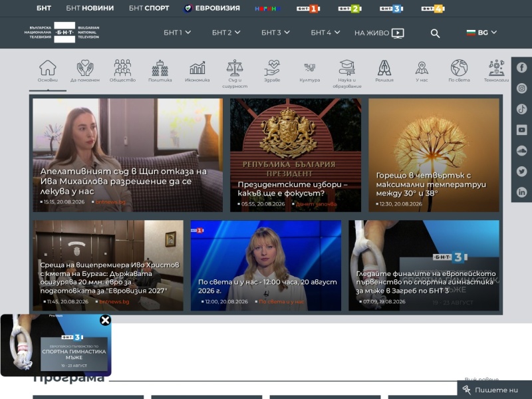Viewport: 532px width, 399px height.
Task: Open the Виж повече link near Програма
Action: click(481, 379)
